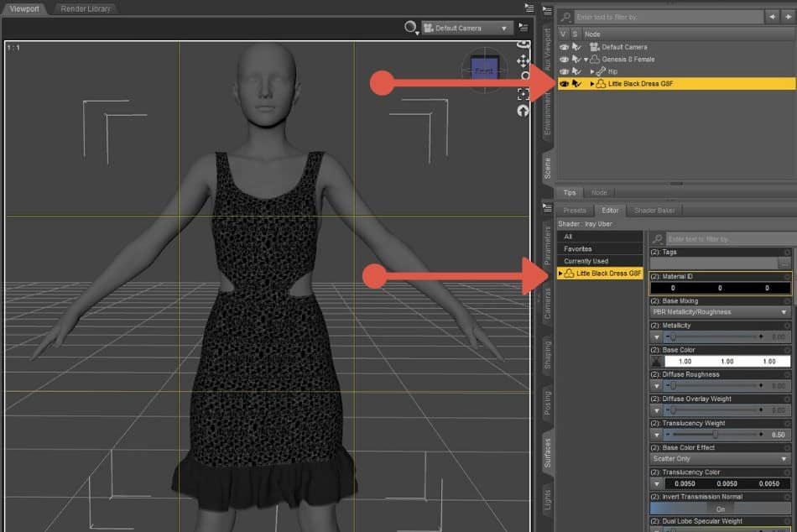
Task: Open the Base Color Effect dropdown showing Scatter Only
Action: click(720, 458)
